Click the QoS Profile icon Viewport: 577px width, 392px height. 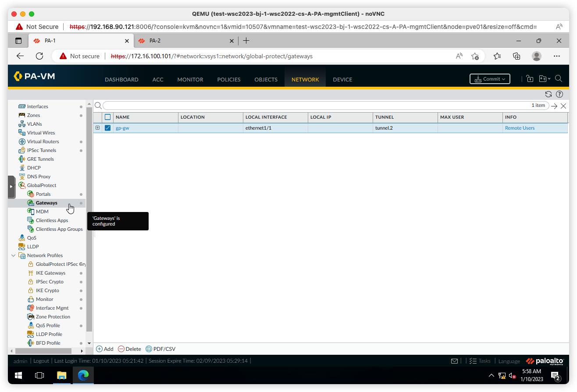(x=31, y=325)
